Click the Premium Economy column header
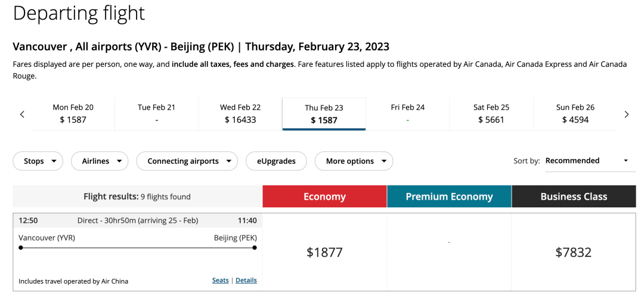This screenshot has width=644, height=295. tap(450, 197)
